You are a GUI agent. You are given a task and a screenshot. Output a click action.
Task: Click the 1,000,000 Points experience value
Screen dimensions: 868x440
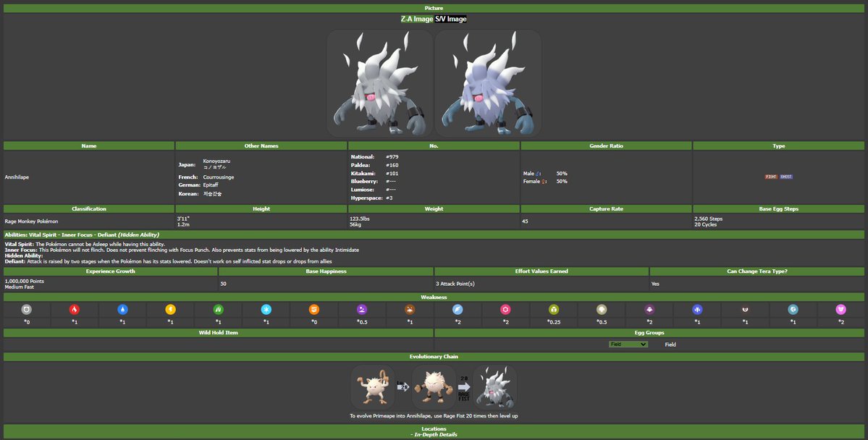point(25,282)
